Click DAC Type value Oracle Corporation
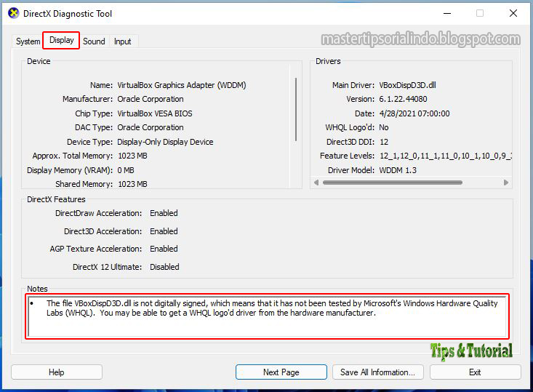This screenshot has height=392, width=533. click(x=151, y=127)
